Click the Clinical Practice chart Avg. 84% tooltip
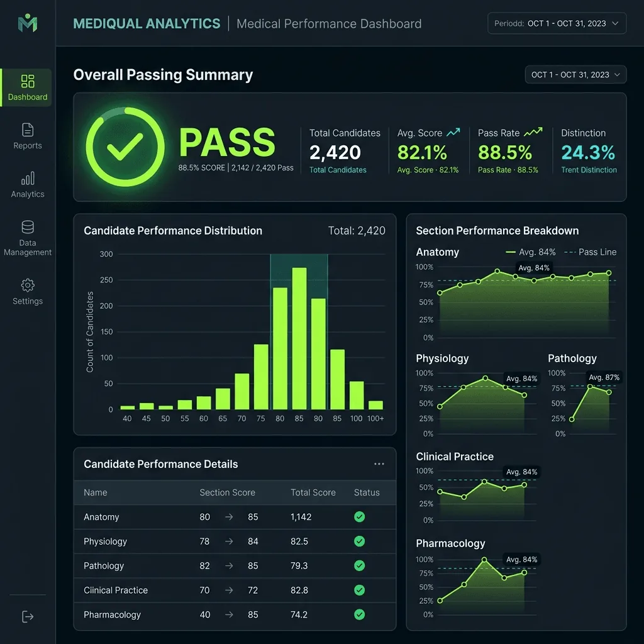Viewport: 644px width, 644px height. 521,472
